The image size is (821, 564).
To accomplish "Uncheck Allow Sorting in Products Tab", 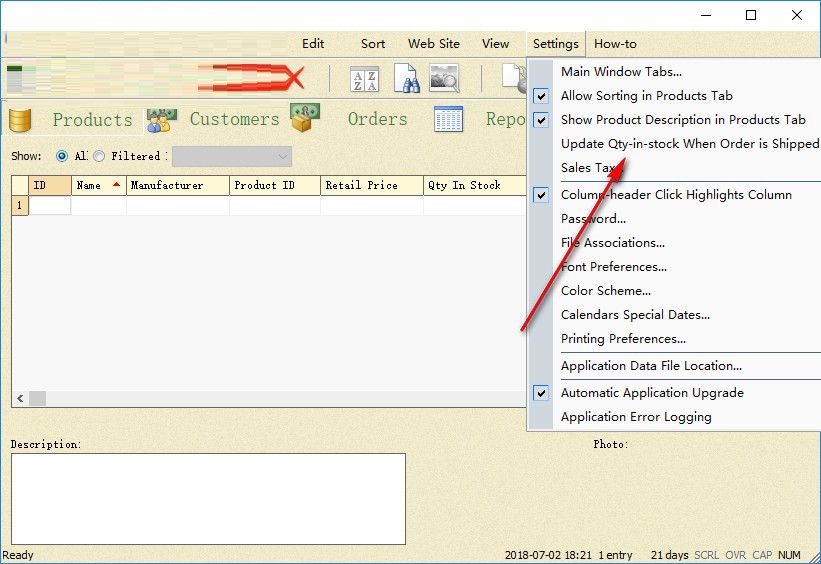I will pos(541,96).
